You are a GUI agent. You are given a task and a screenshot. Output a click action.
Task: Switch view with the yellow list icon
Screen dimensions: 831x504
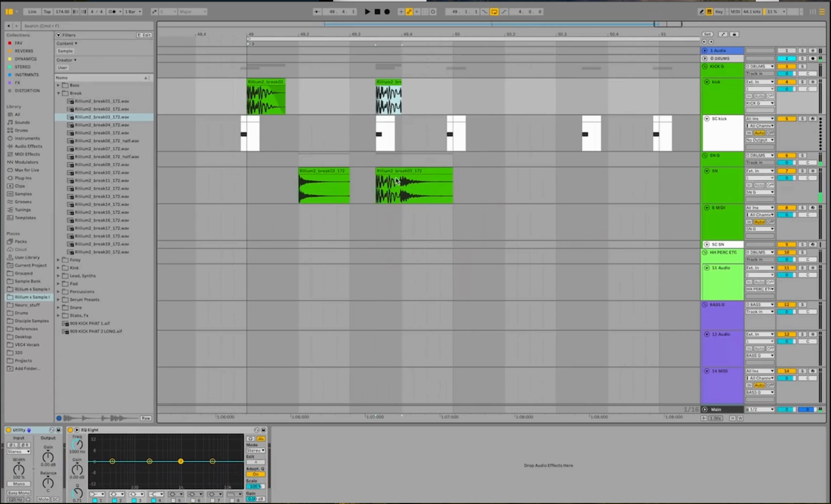click(x=822, y=12)
